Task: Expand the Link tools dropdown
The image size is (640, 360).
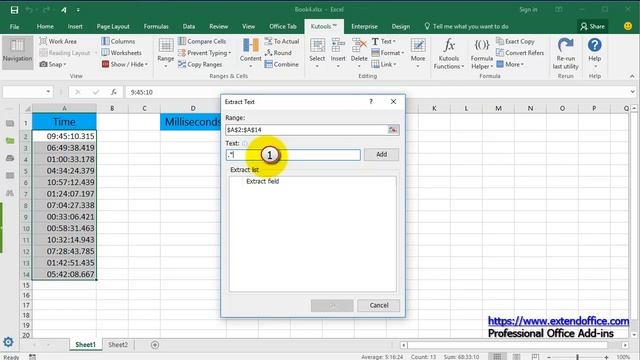Action: pyautogui.click(x=384, y=64)
